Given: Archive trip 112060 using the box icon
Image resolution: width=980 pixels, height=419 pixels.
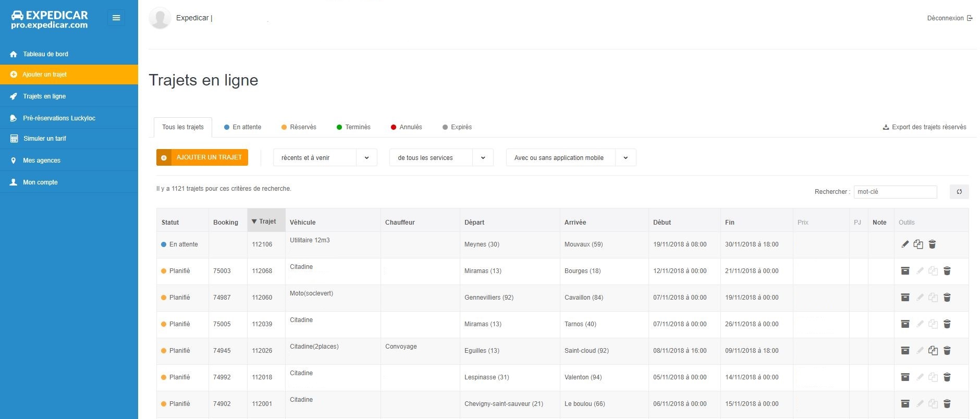Looking at the screenshot, I should [905, 298].
